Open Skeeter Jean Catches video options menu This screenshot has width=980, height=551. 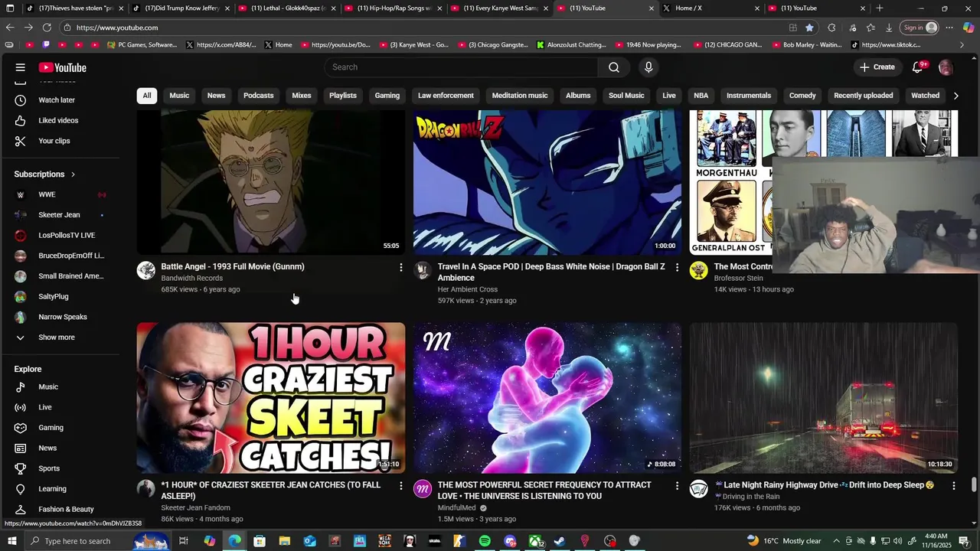coord(400,485)
